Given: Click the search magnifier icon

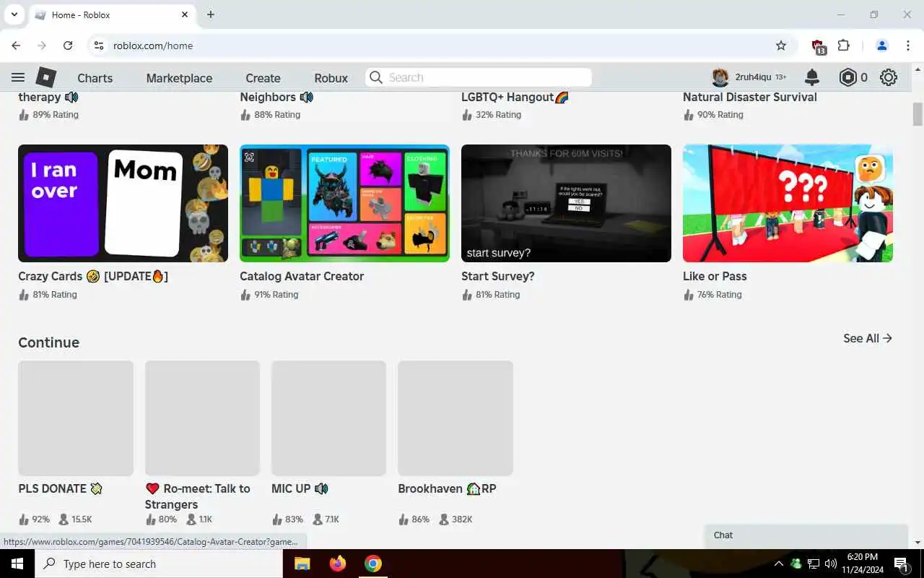Looking at the screenshot, I should [x=375, y=77].
